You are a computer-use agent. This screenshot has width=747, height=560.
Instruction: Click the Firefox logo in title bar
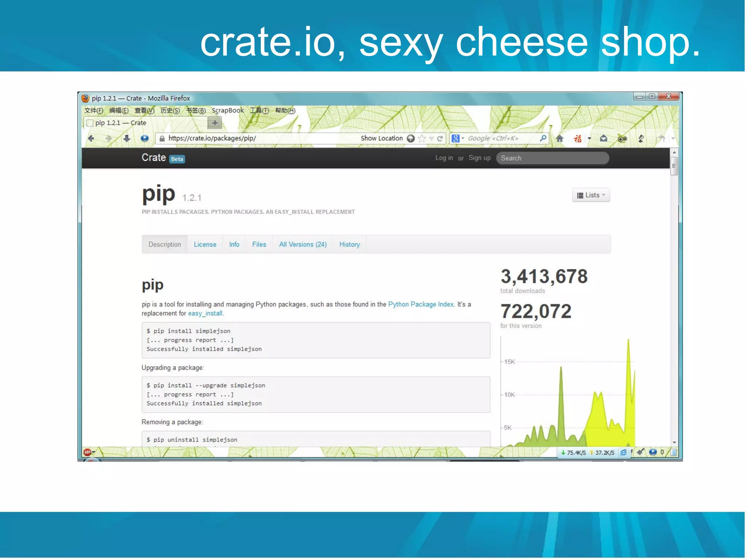tap(86, 98)
